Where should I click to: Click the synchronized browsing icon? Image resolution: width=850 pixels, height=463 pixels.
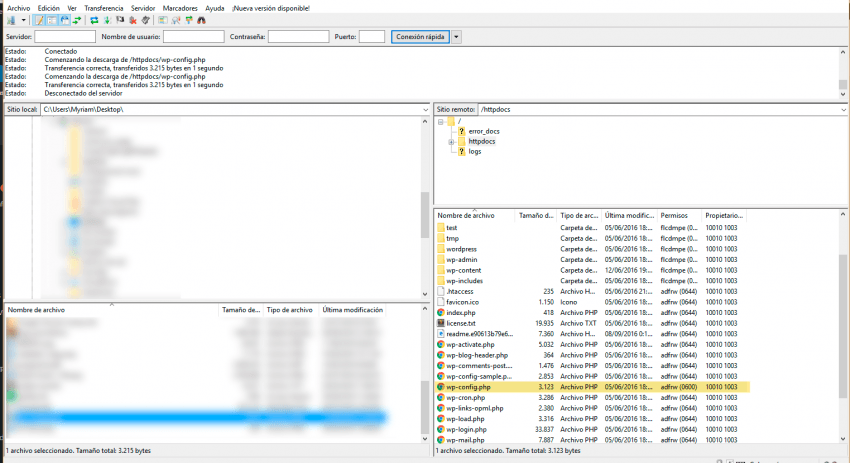[x=189, y=20]
